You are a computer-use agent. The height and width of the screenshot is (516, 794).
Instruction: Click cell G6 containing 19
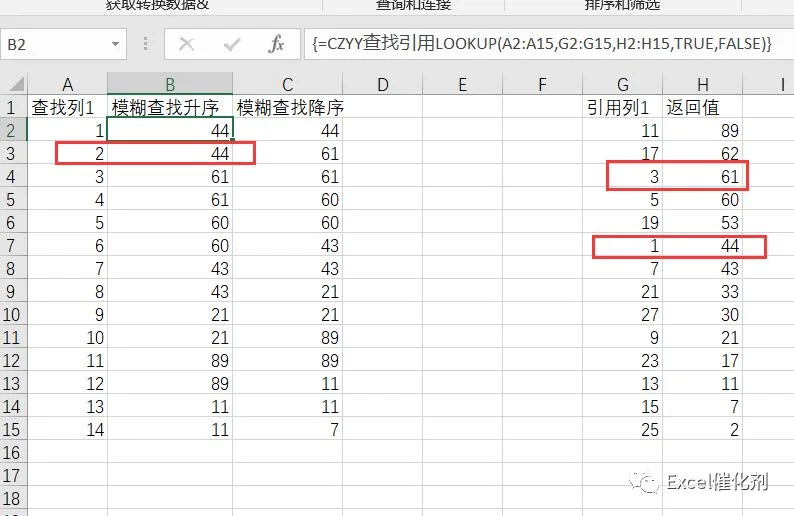pyautogui.click(x=623, y=222)
